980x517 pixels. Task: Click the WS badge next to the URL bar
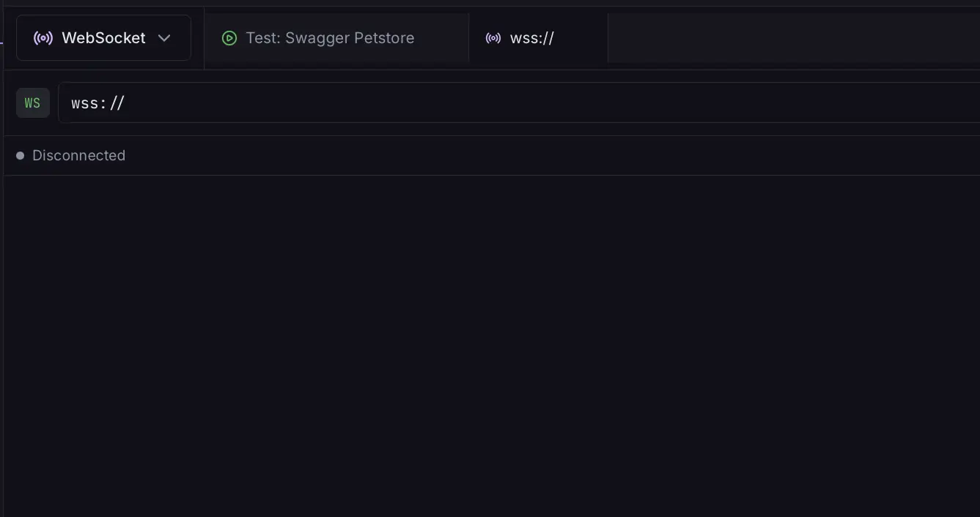tap(32, 103)
